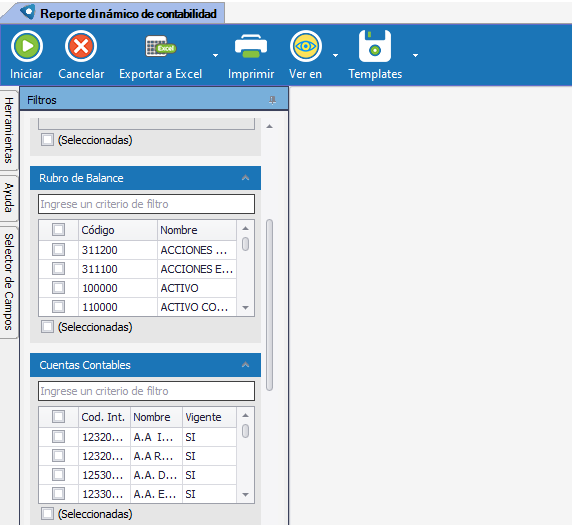Collapse the Cuentas Contables section
This screenshot has height=525, width=572.
[246, 365]
